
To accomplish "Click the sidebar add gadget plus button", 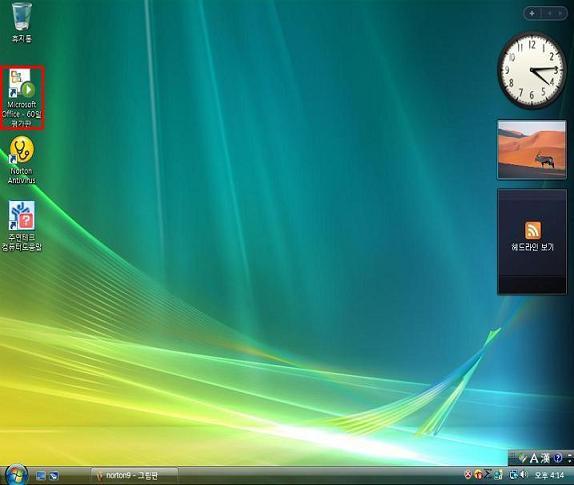I will 532,14.
